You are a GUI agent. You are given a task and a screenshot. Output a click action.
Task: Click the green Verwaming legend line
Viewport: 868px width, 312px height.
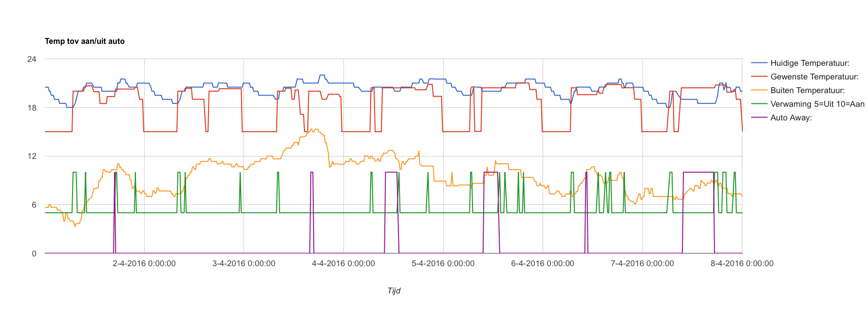click(759, 104)
